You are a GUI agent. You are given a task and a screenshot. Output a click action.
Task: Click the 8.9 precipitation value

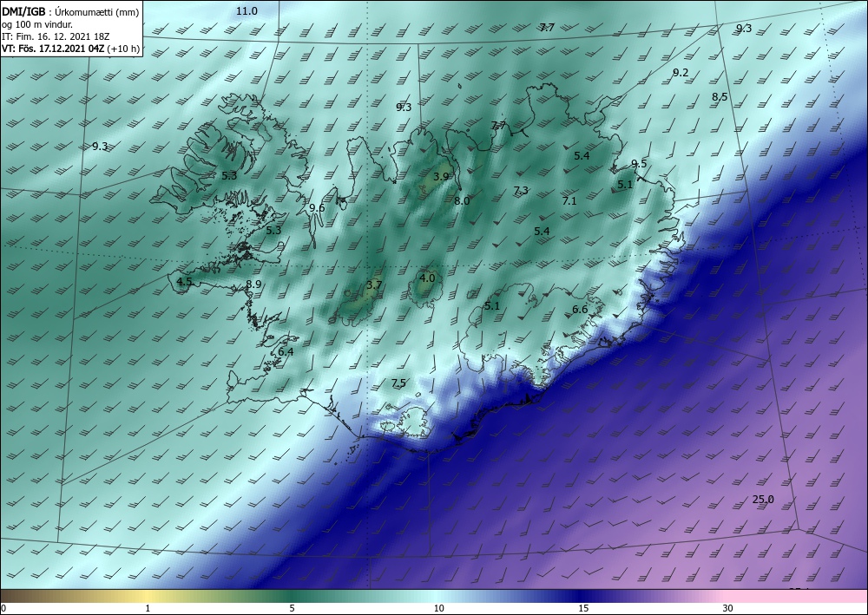point(253,285)
